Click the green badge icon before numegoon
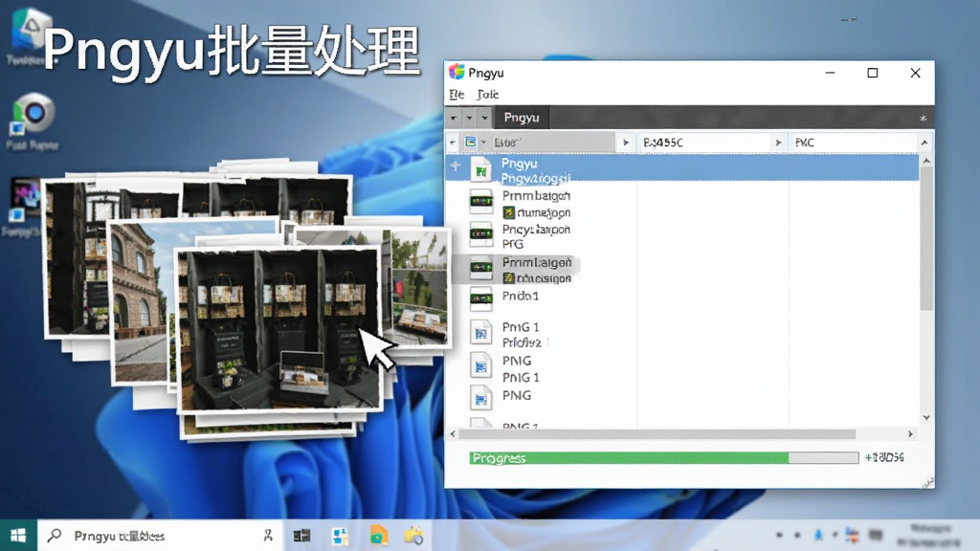Viewport: 980px width, 551px height. coord(509,212)
